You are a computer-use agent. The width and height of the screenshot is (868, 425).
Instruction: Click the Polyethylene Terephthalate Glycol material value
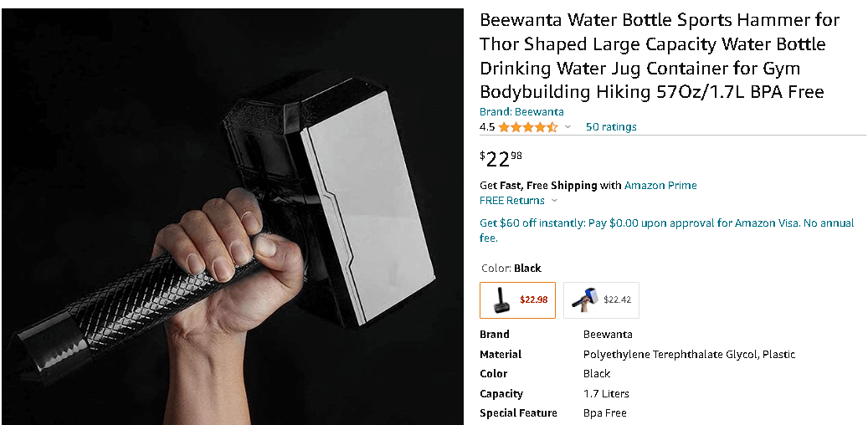click(689, 354)
